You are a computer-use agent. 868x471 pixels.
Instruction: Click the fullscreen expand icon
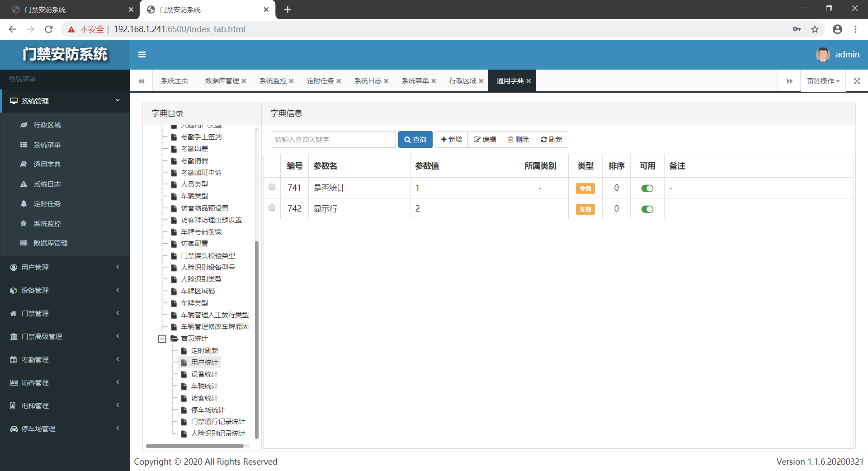click(x=857, y=81)
